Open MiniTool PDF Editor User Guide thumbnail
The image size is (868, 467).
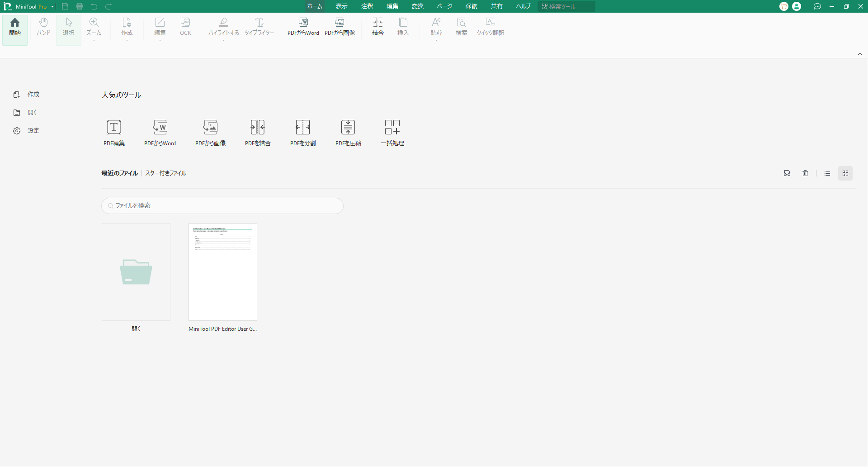223,272
